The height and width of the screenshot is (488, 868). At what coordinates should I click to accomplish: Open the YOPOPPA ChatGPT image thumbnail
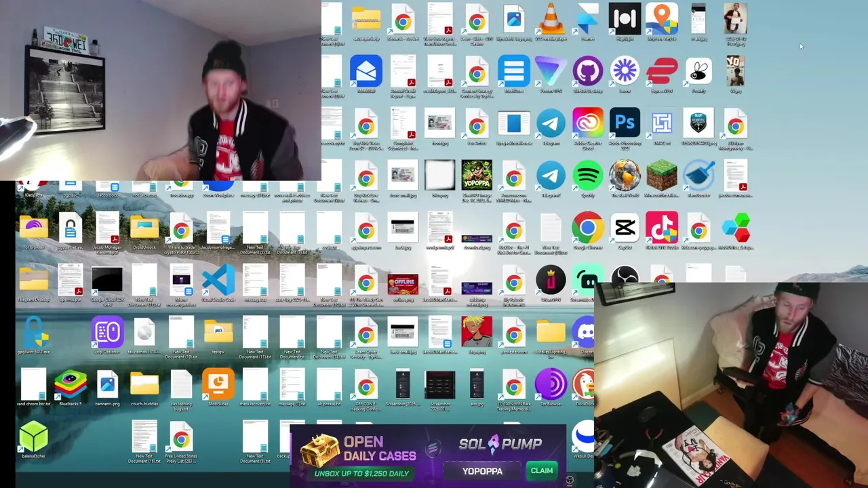pos(477,176)
